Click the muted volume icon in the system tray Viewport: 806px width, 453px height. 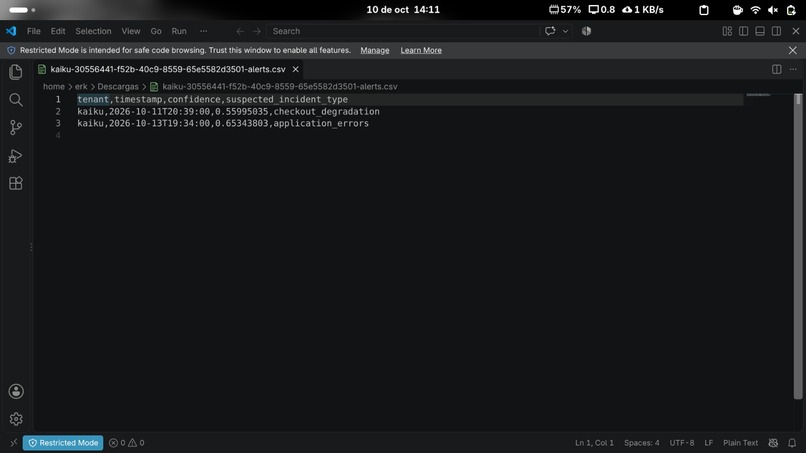tap(773, 10)
